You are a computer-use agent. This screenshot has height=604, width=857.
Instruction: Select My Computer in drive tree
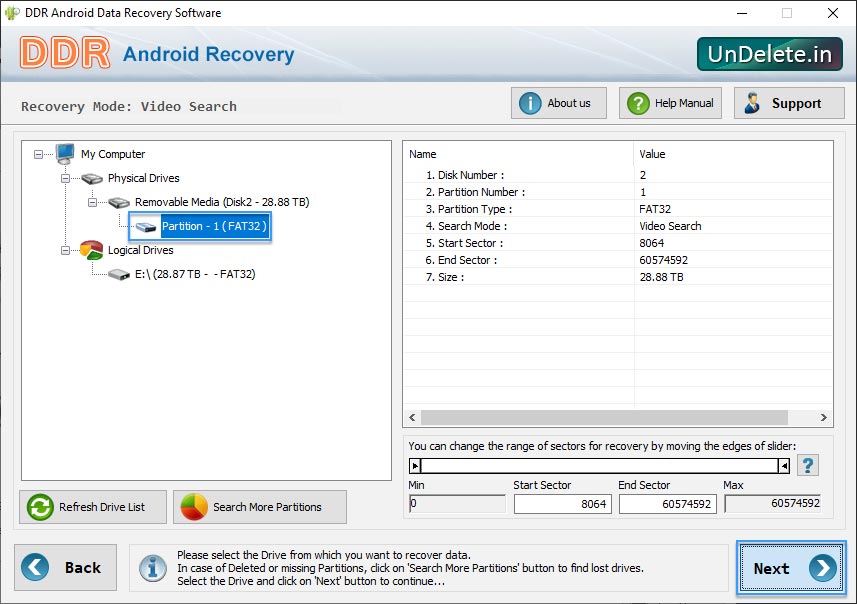coord(113,154)
